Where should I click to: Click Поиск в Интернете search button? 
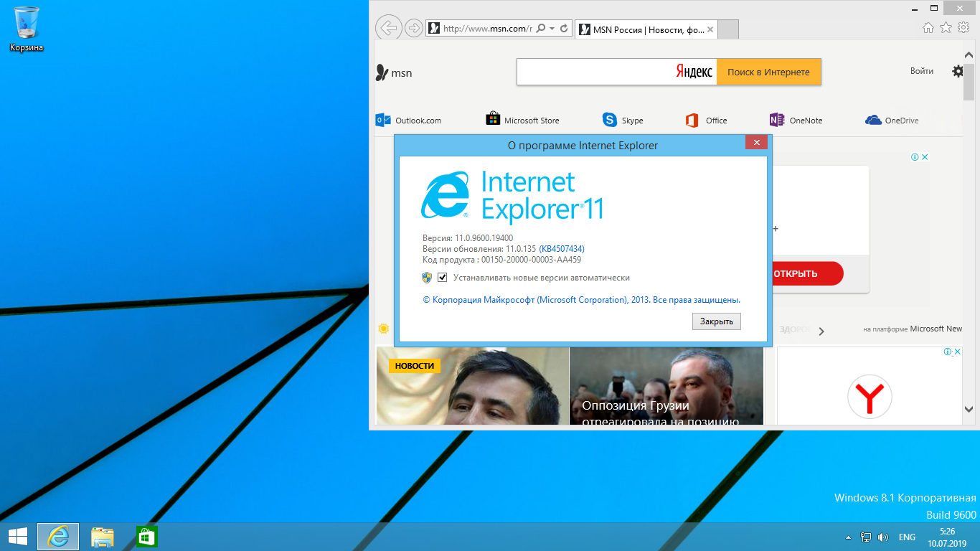(768, 72)
